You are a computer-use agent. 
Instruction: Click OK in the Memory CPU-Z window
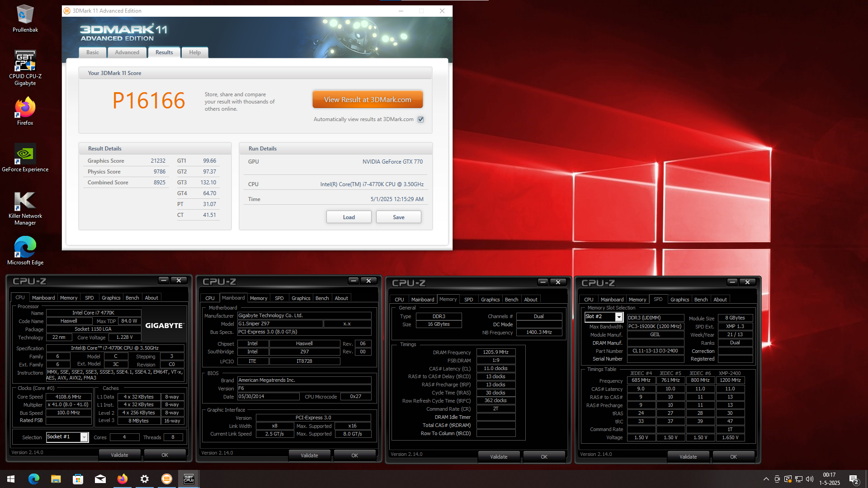[544, 457]
